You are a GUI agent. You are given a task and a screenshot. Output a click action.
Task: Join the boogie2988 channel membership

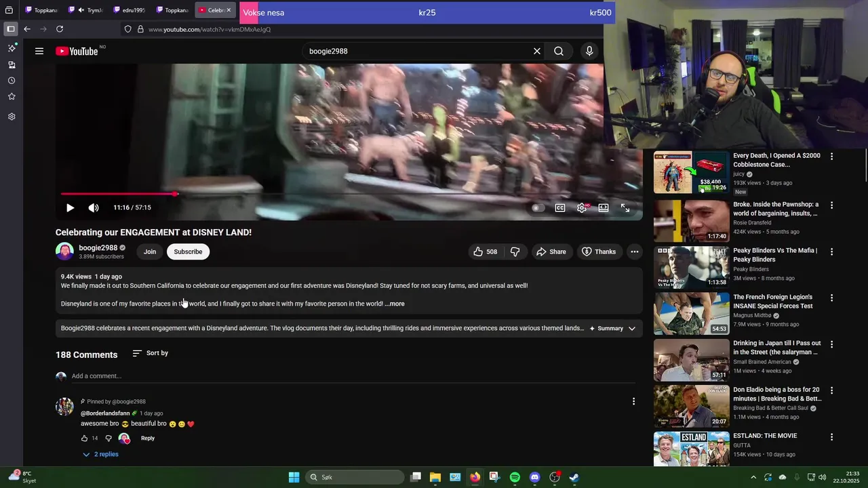click(x=150, y=251)
